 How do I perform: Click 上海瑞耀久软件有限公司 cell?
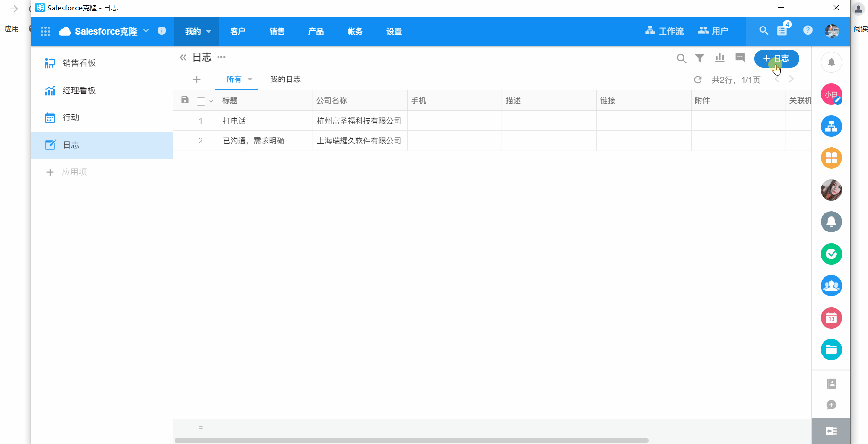click(x=359, y=141)
